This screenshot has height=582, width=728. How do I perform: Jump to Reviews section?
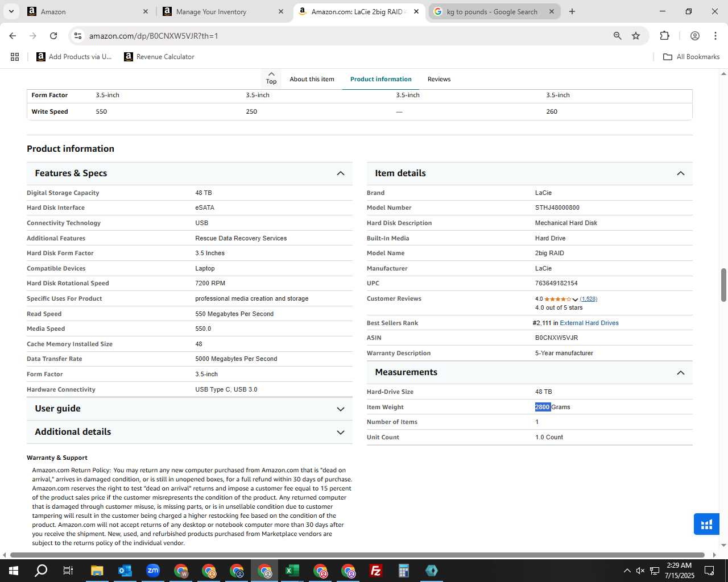point(439,79)
